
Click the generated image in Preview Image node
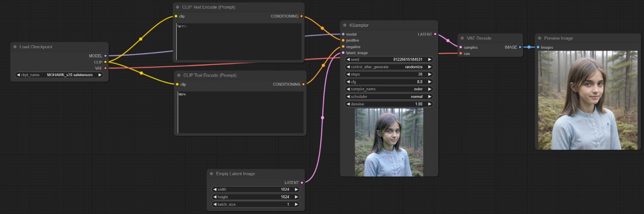pyautogui.click(x=588, y=100)
